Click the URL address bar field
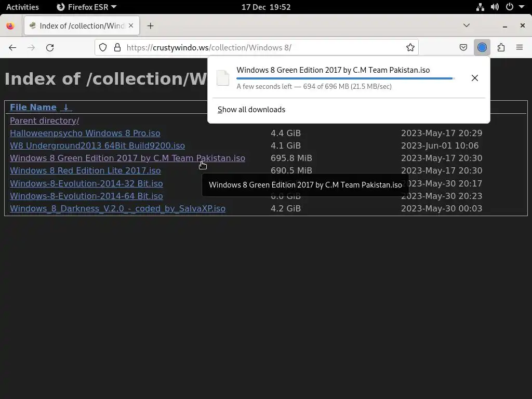The image size is (532, 399). click(x=257, y=47)
